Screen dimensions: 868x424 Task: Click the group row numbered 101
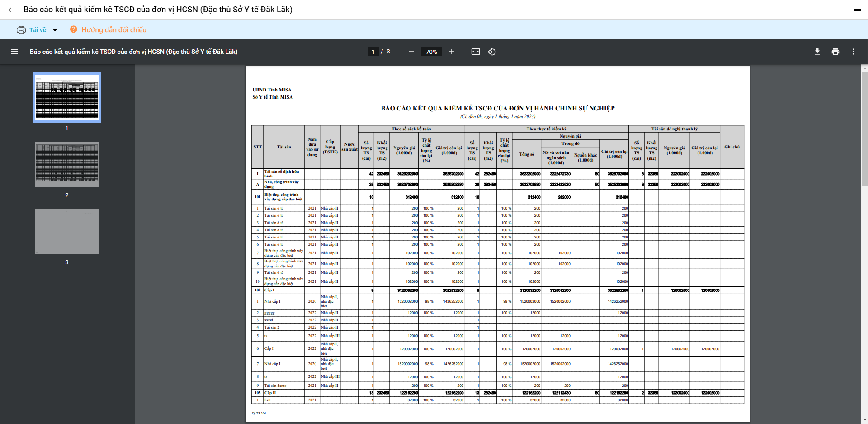498,197
